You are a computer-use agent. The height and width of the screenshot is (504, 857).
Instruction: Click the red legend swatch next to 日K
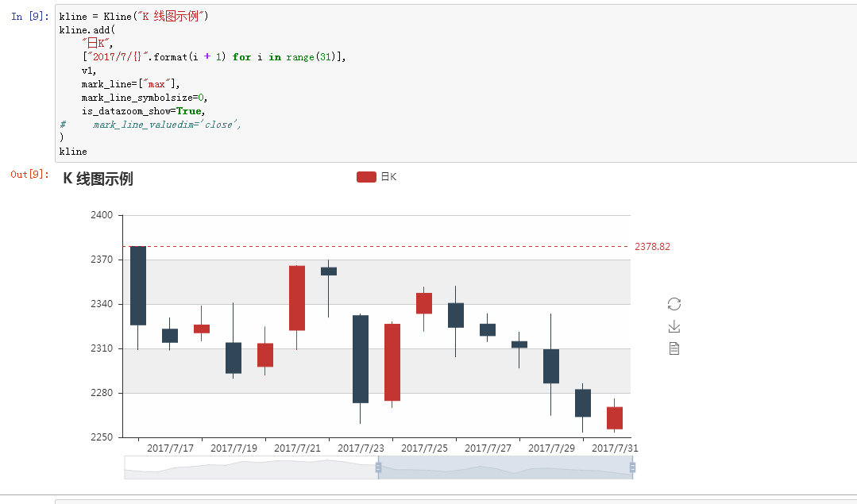pos(368,176)
